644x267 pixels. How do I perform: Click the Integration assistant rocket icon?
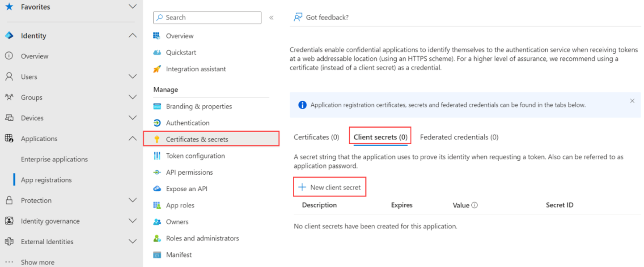coord(157,69)
